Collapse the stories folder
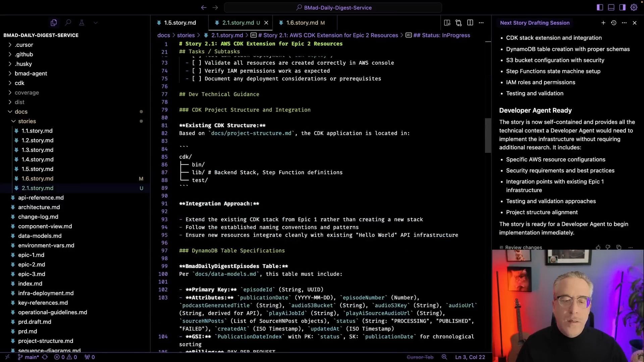644x362 pixels. tap(27, 121)
